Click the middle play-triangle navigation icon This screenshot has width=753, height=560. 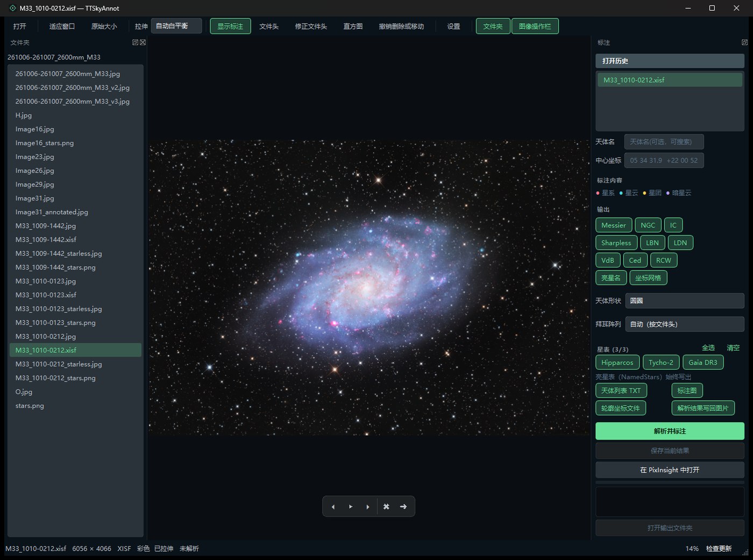click(x=351, y=507)
